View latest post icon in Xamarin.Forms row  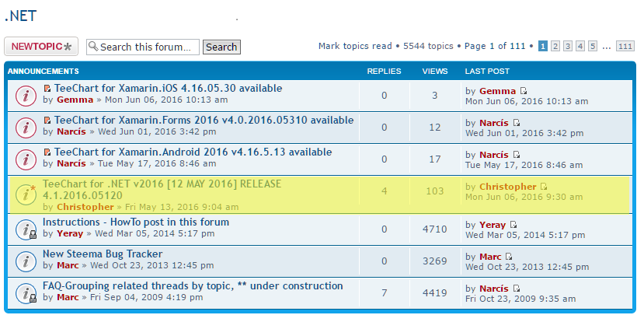click(x=517, y=123)
